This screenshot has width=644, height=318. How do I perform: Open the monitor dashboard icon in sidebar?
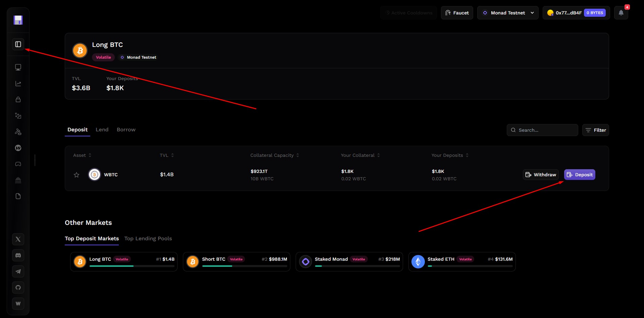(x=18, y=67)
